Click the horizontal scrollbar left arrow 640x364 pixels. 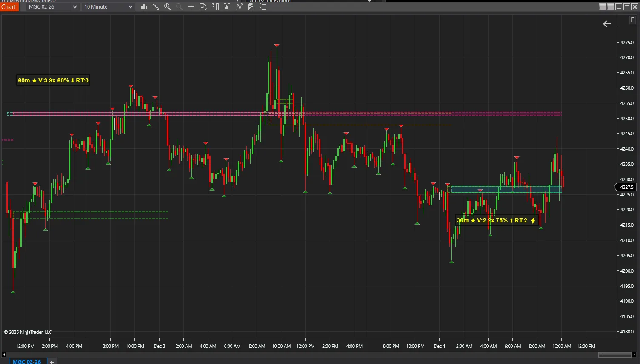tap(4, 355)
